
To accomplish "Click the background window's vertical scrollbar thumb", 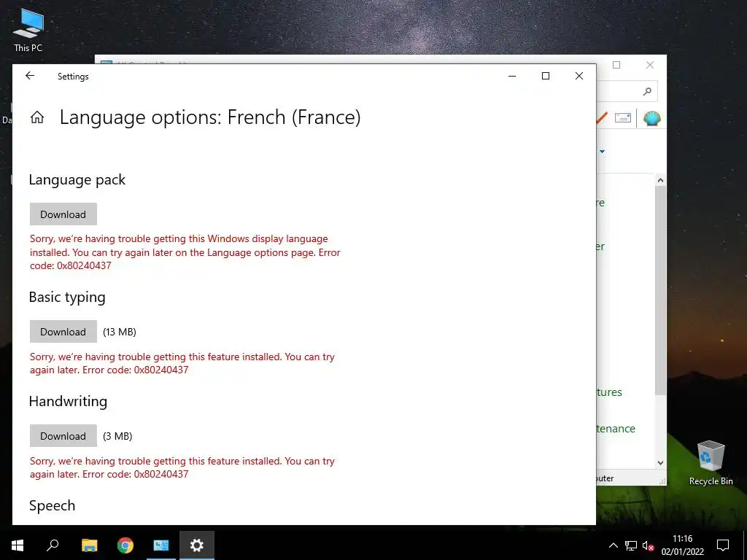I will click(660, 290).
